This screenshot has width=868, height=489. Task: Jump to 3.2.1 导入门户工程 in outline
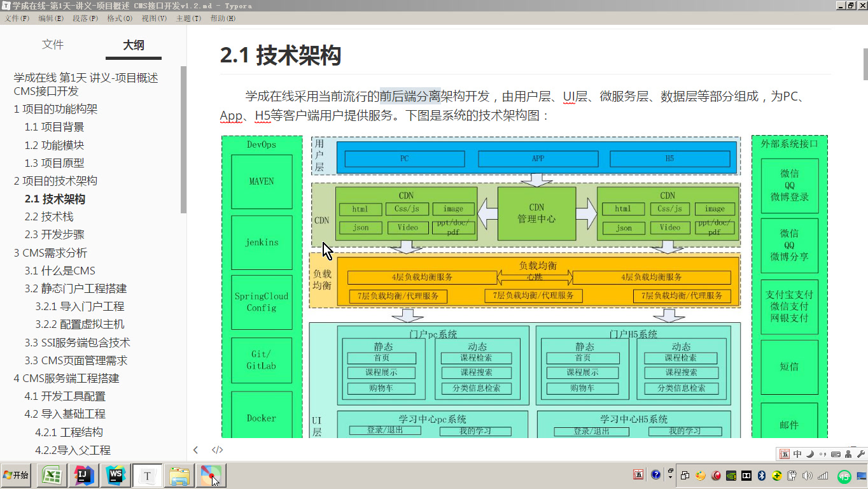[x=80, y=306]
